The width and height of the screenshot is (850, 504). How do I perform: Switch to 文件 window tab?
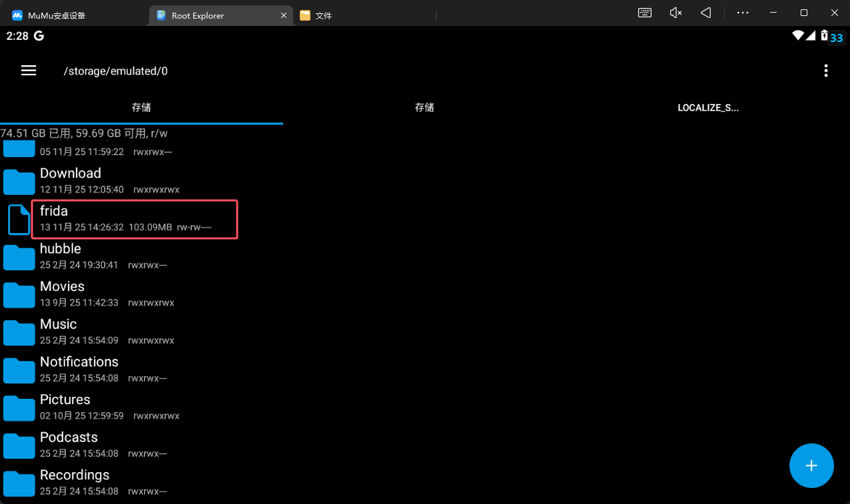pyautogui.click(x=363, y=15)
